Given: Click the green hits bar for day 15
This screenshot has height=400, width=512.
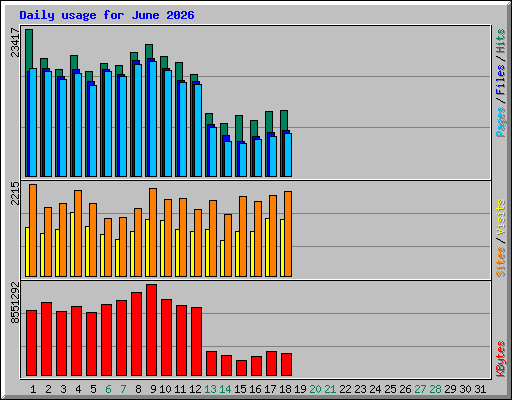Looking at the screenshot, I should 239,128.
